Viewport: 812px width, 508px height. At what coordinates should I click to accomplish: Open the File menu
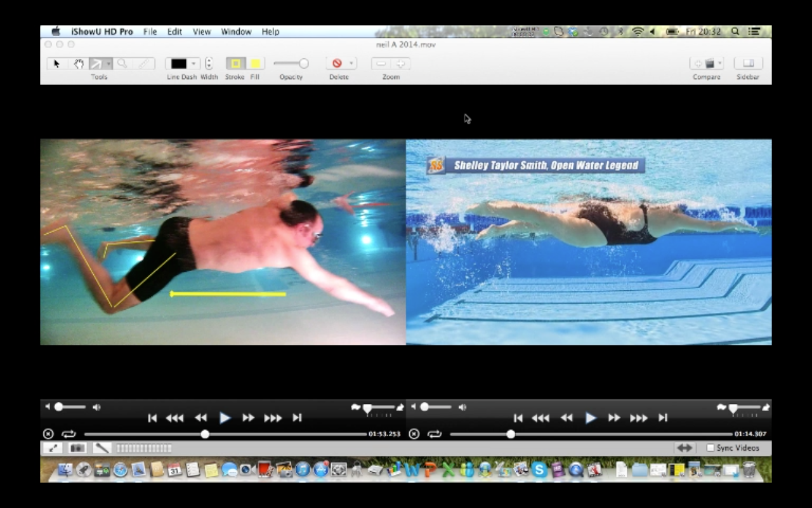coord(150,32)
